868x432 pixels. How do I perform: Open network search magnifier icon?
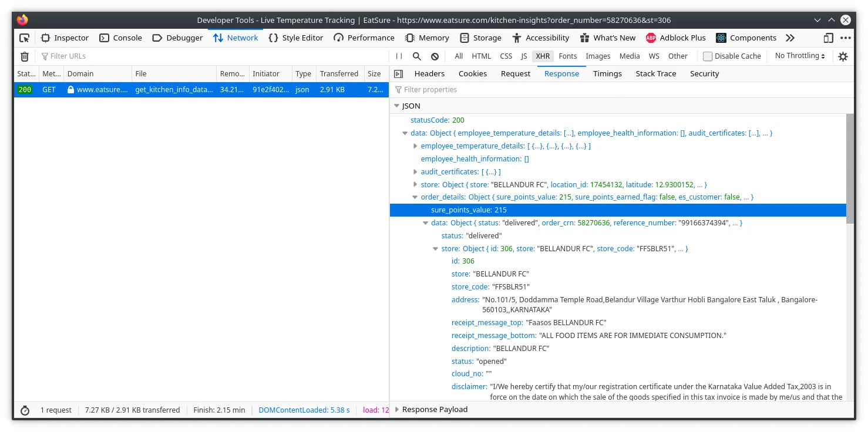click(416, 56)
